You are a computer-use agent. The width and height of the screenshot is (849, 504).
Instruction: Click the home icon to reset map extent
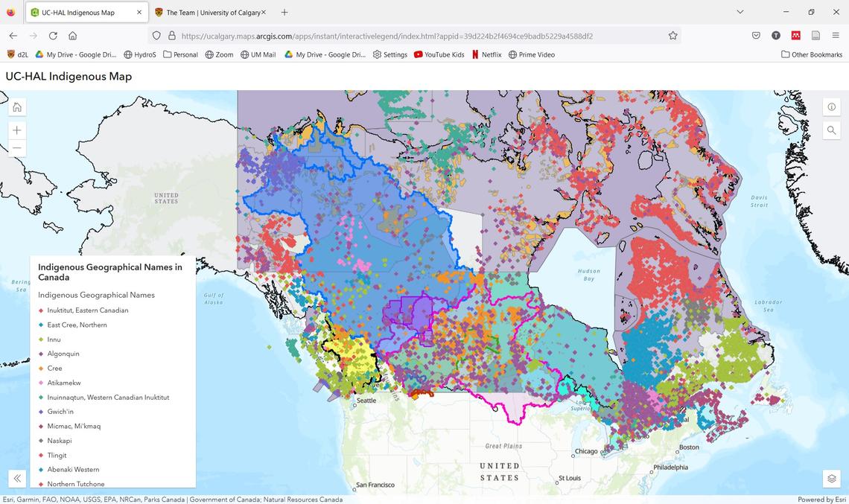(x=16, y=106)
